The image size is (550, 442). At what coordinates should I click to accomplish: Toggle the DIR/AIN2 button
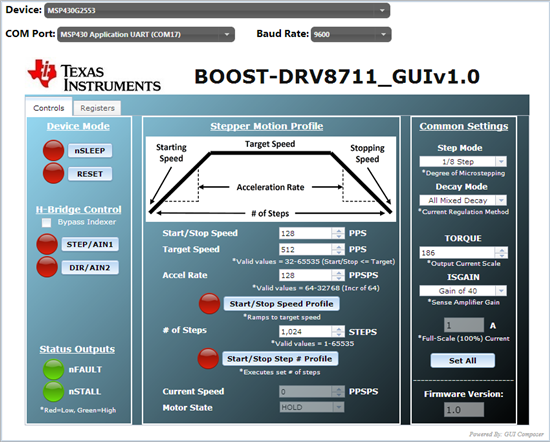[x=90, y=267]
